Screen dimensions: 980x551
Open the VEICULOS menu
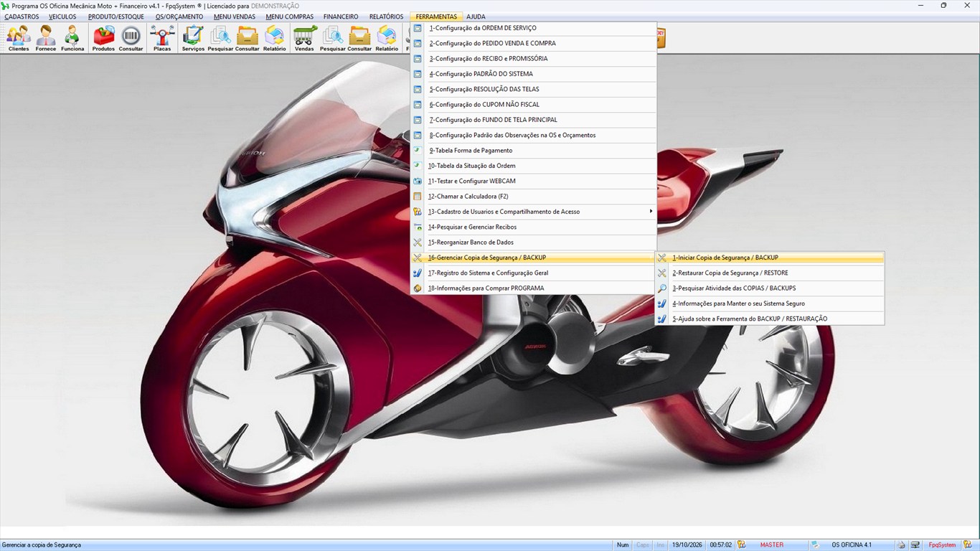coord(62,17)
